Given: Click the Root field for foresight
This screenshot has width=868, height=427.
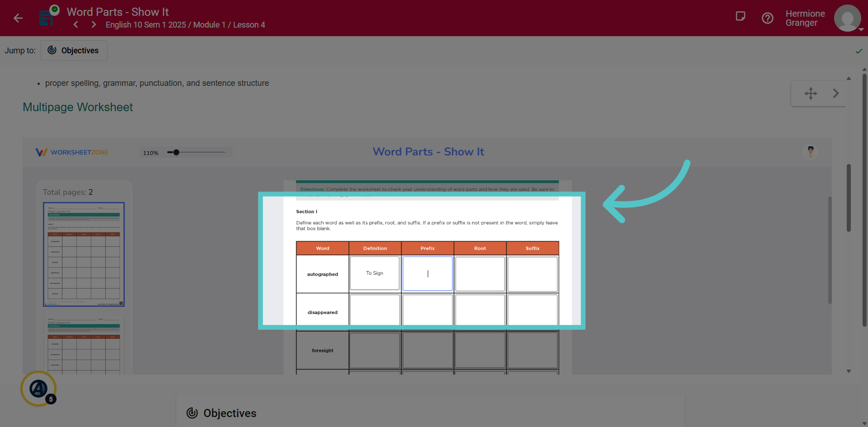Looking at the screenshot, I should [480, 350].
